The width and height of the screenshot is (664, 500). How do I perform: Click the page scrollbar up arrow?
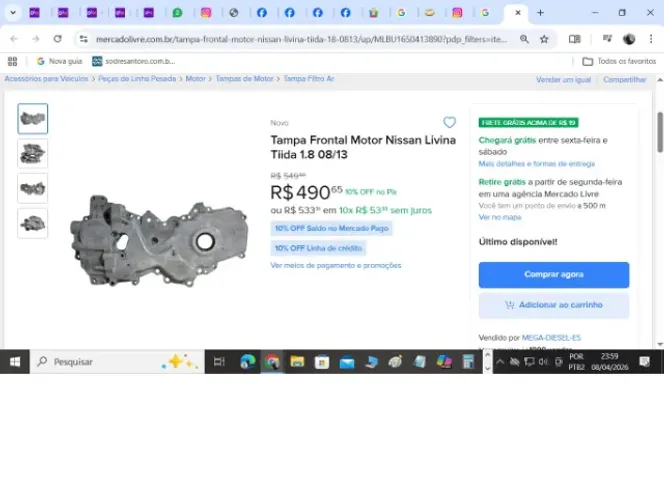click(660, 80)
